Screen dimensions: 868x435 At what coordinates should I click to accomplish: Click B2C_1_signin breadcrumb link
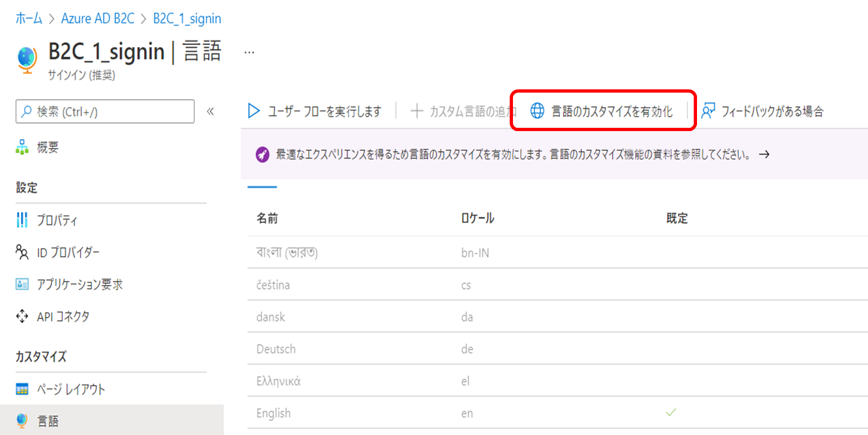pos(187,18)
